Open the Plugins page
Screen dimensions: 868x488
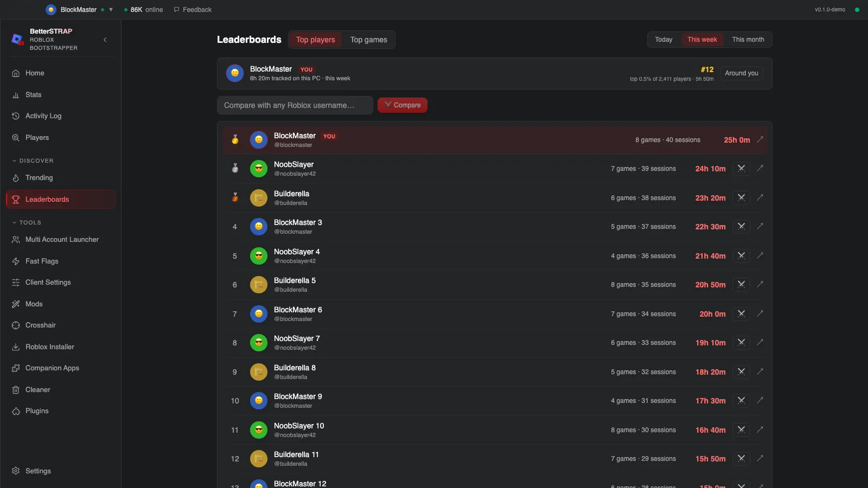coord(60,411)
